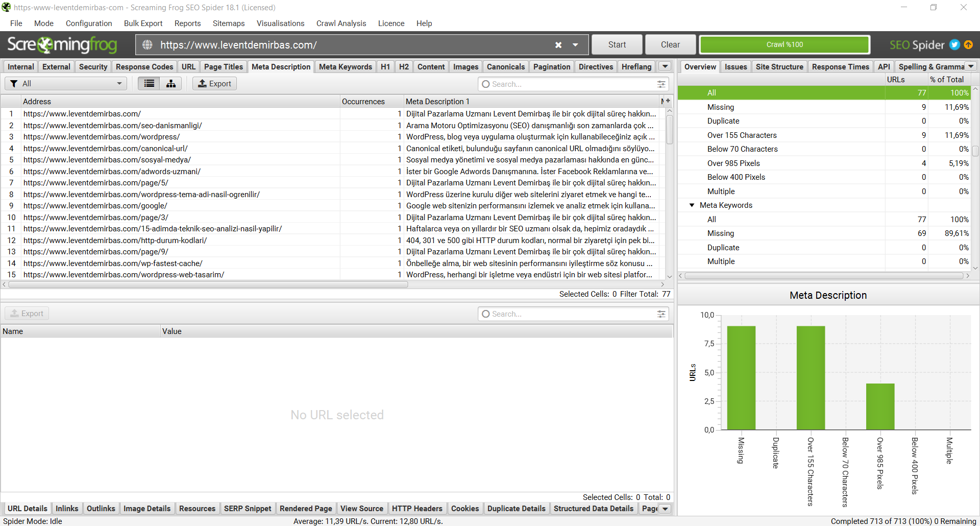Screen dimensions: 980x526
Task: Click the overview panel horizontal scrollbar
Action: click(x=824, y=276)
